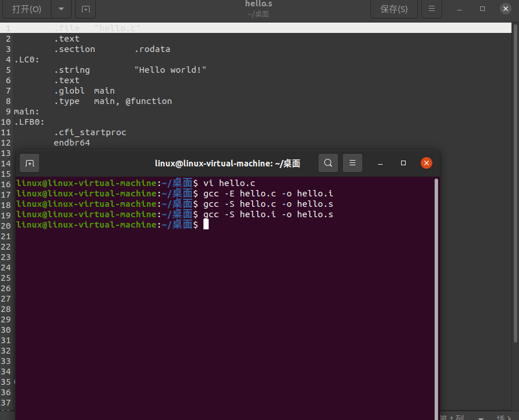Open a new tab in the gedit editor
The image size is (519, 420).
click(x=85, y=9)
